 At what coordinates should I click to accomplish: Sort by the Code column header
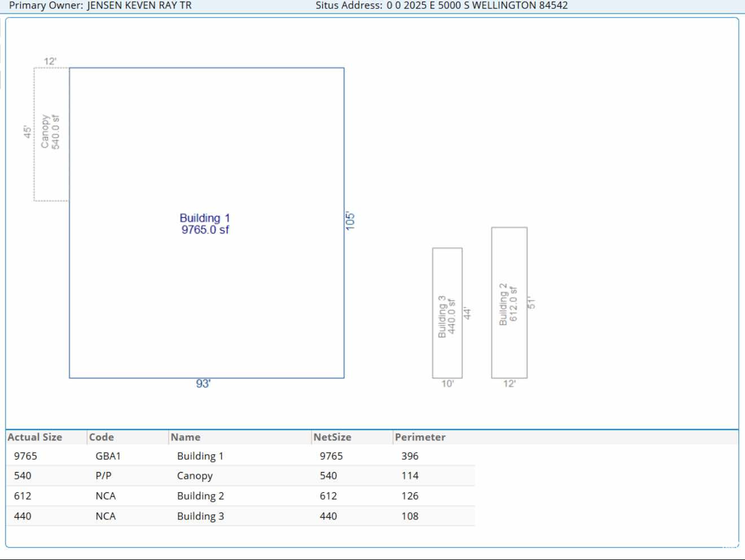[x=102, y=437]
